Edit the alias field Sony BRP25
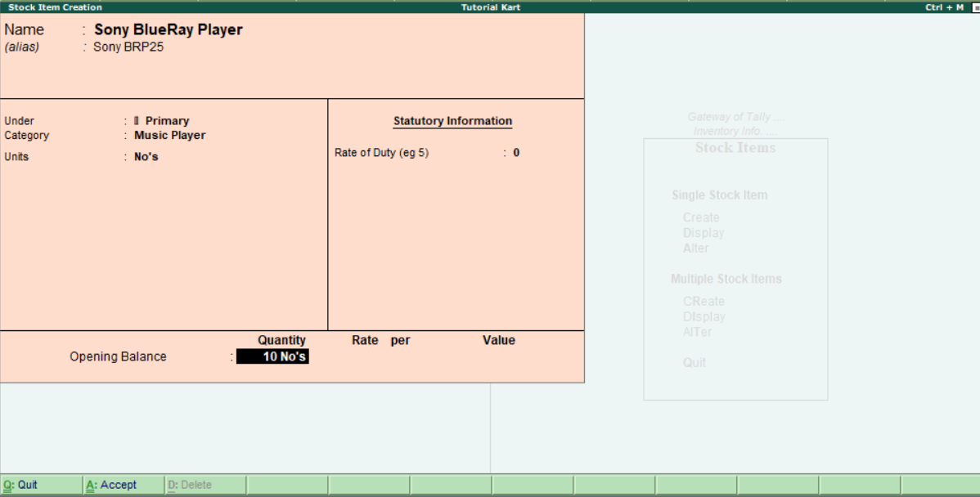The height and width of the screenshot is (497, 980). click(128, 47)
